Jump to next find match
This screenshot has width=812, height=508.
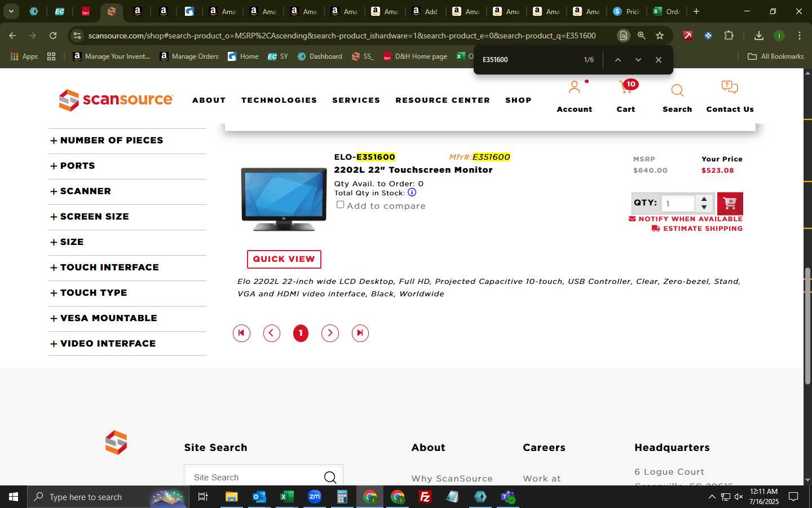pyautogui.click(x=638, y=60)
